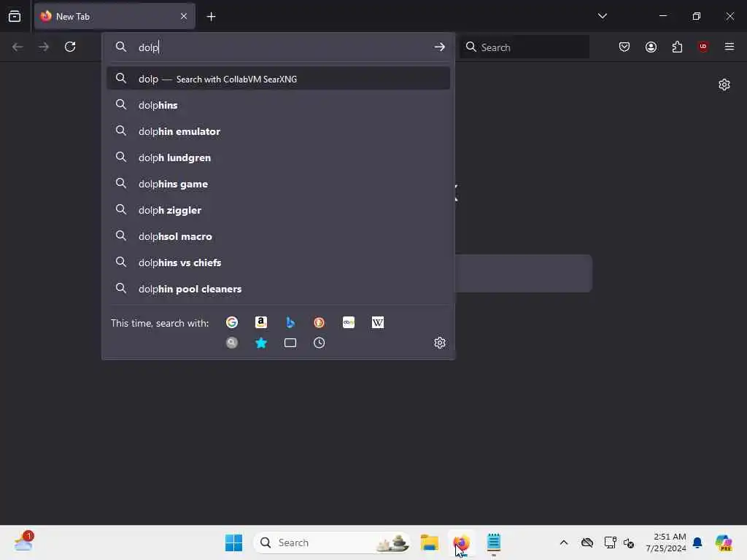Choose the "dolphin pool cleaners" suggestion
Screen dimensions: 747x560
(278, 289)
